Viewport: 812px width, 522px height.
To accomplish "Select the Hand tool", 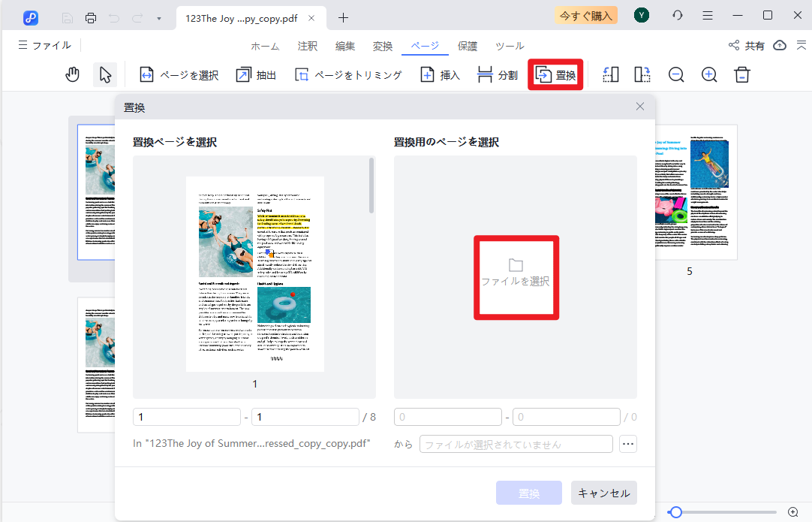I will tap(71, 74).
